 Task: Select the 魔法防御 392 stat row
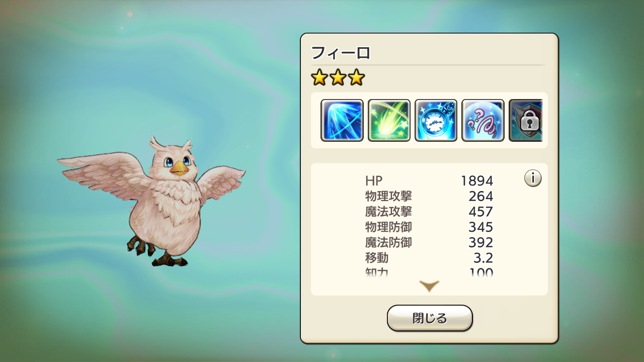pos(429,243)
